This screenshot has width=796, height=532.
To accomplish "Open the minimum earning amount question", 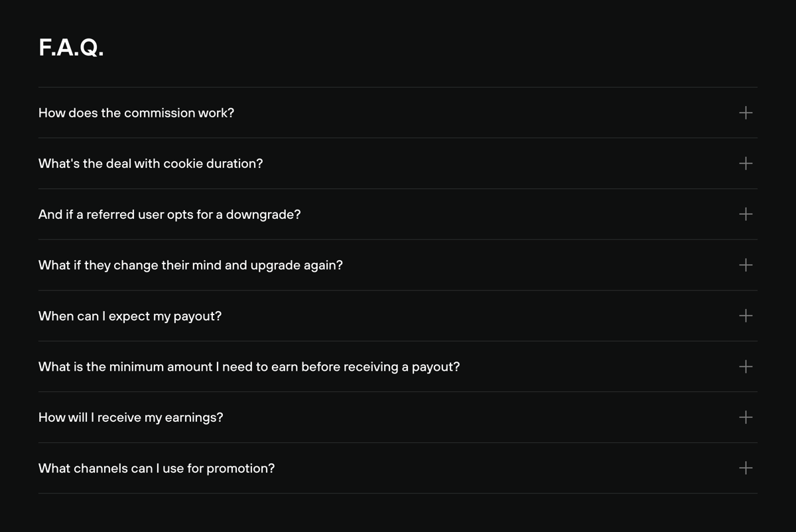I will [249, 366].
